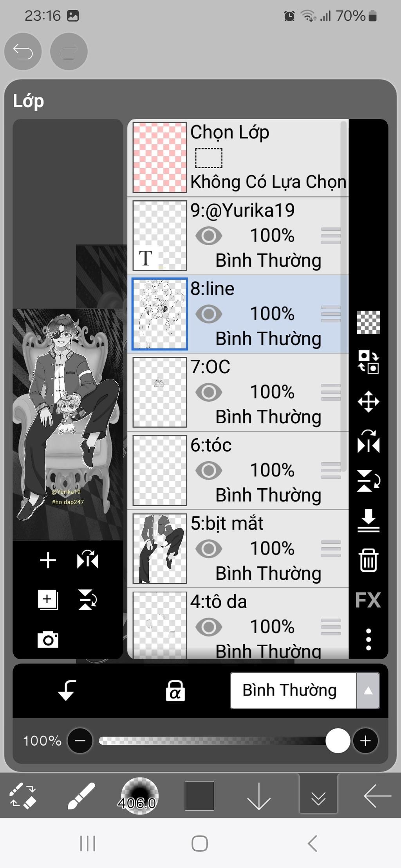Tap the undo arrow button
This screenshot has height=868, width=401.
[x=23, y=51]
